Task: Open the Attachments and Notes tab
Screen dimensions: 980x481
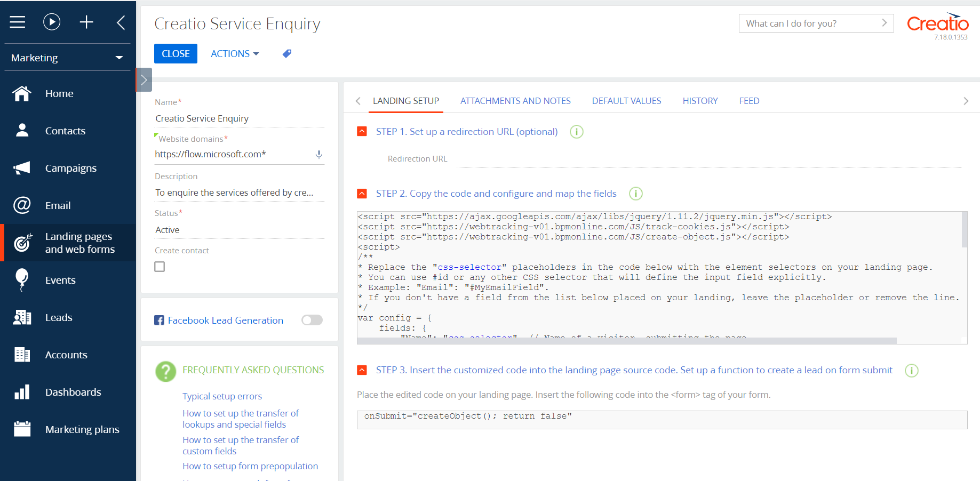Action: [515, 101]
